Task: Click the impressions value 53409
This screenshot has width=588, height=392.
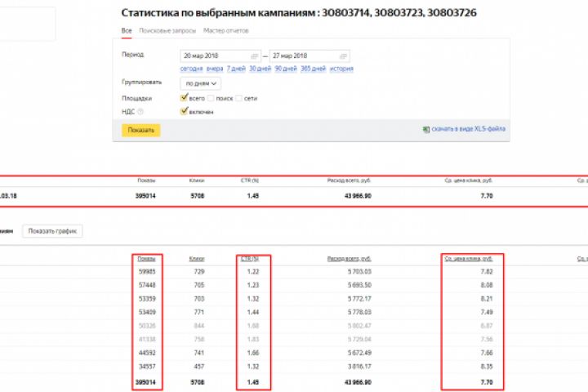Action: (147, 312)
